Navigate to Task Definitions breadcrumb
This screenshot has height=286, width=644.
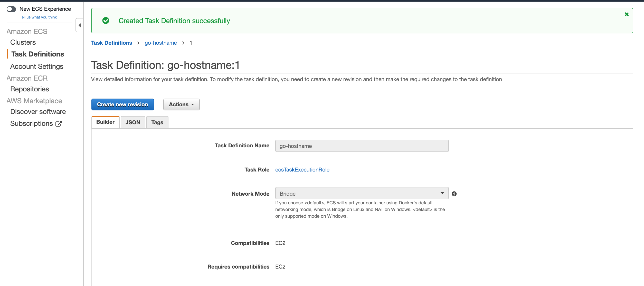pyautogui.click(x=111, y=43)
